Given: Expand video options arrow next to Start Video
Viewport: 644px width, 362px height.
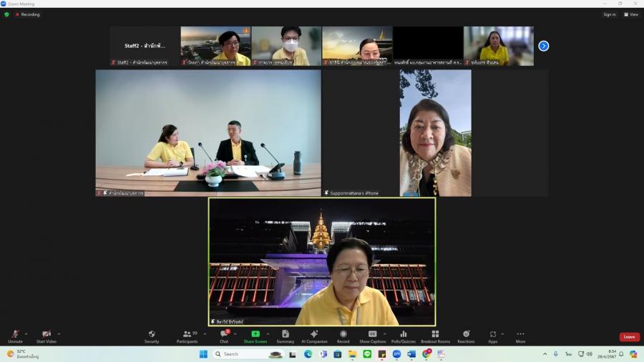Looking at the screenshot, I should tap(59, 333).
